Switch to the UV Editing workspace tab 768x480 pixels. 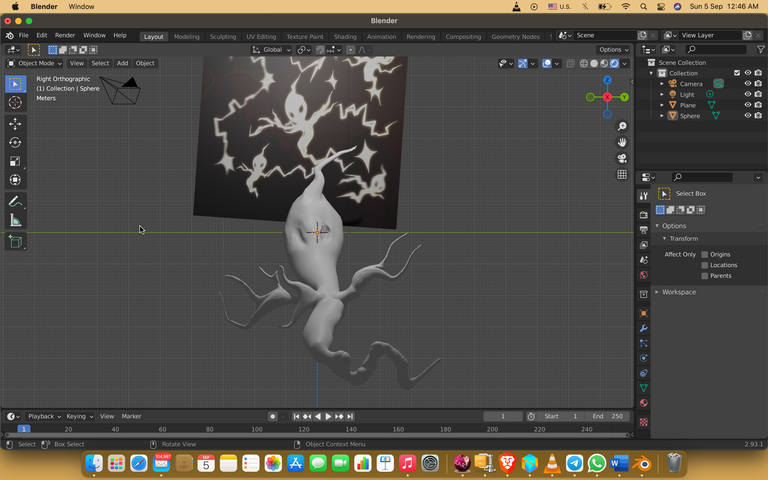click(x=261, y=37)
